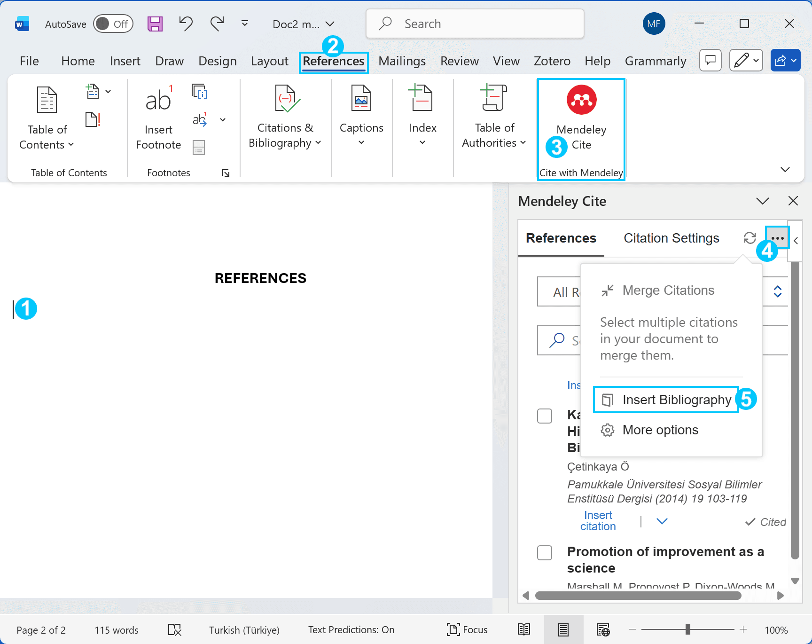
Task: Open the Mailings tab
Action: point(402,61)
